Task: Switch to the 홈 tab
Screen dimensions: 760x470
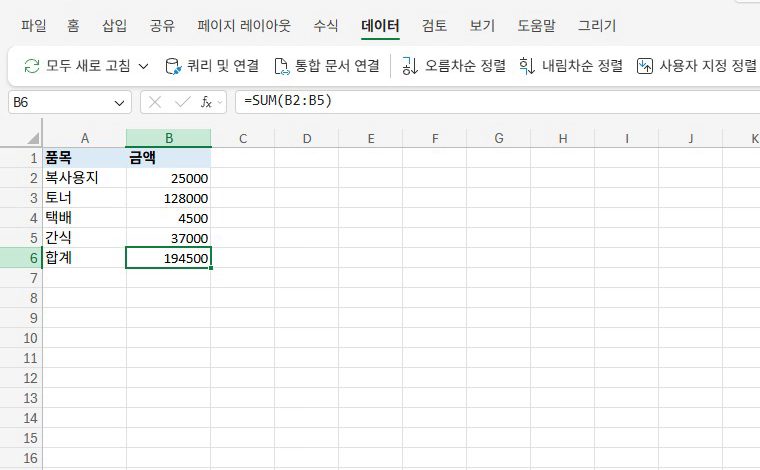Action: pyautogui.click(x=73, y=25)
